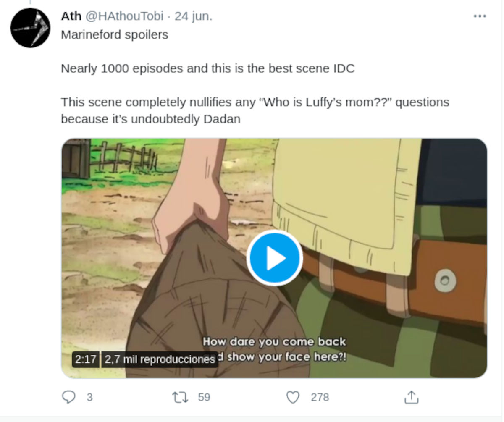Click the 'Marineford spoilers' tweet text
Viewport: 504px width, 422px height.
point(115,34)
